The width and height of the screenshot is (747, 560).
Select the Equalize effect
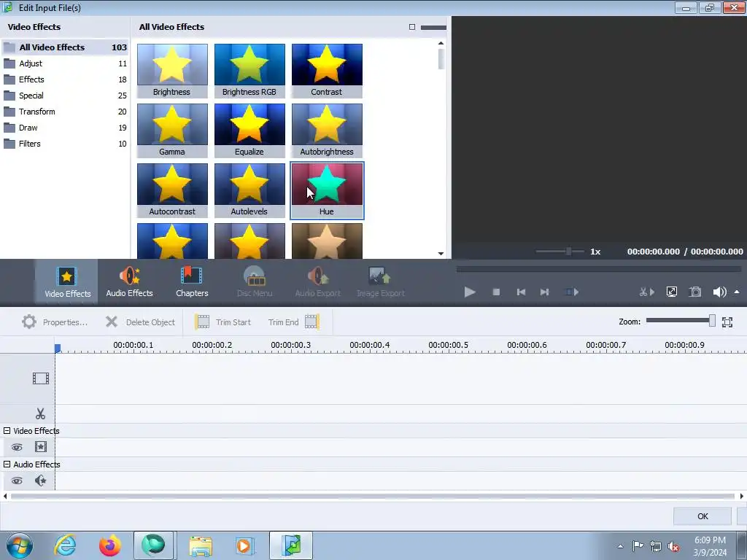click(x=249, y=131)
